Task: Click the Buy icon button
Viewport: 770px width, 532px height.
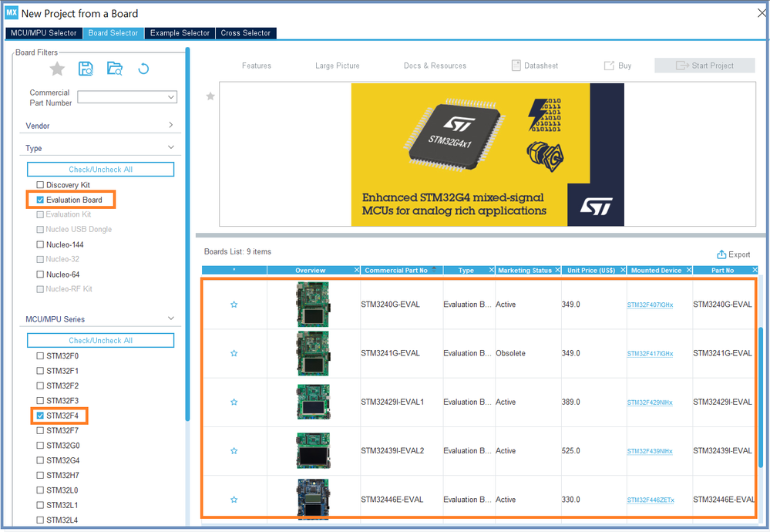Action: coord(617,66)
